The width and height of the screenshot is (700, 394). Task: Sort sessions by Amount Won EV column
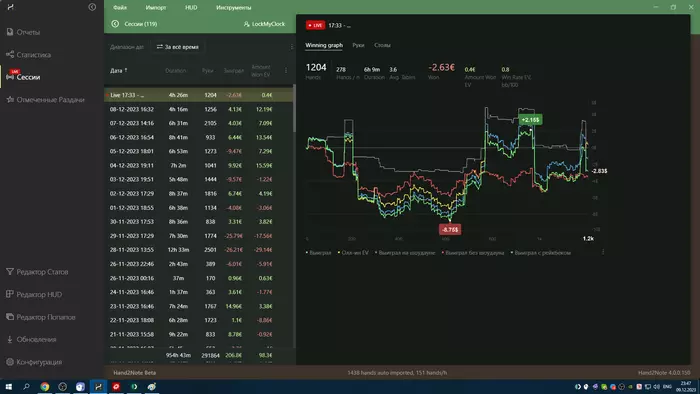click(261, 71)
